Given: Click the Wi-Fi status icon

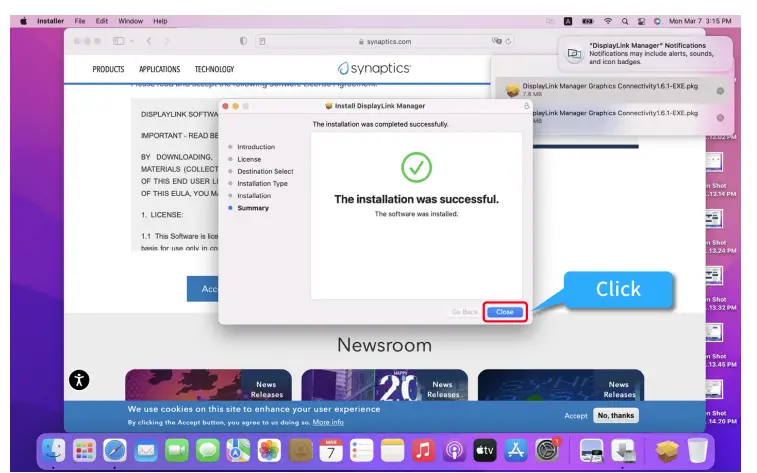Looking at the screenshot, I should [x=608, y=21].
